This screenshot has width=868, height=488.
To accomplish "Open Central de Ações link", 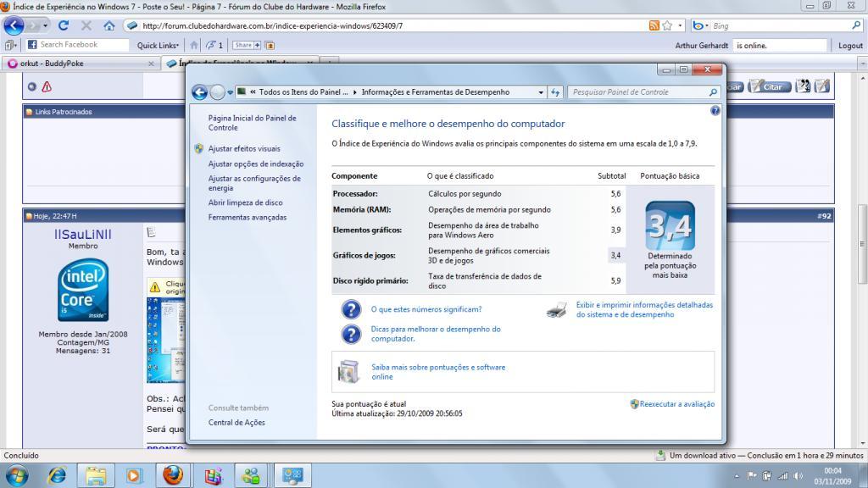I will pyautogui.click(x=236, y=423).
